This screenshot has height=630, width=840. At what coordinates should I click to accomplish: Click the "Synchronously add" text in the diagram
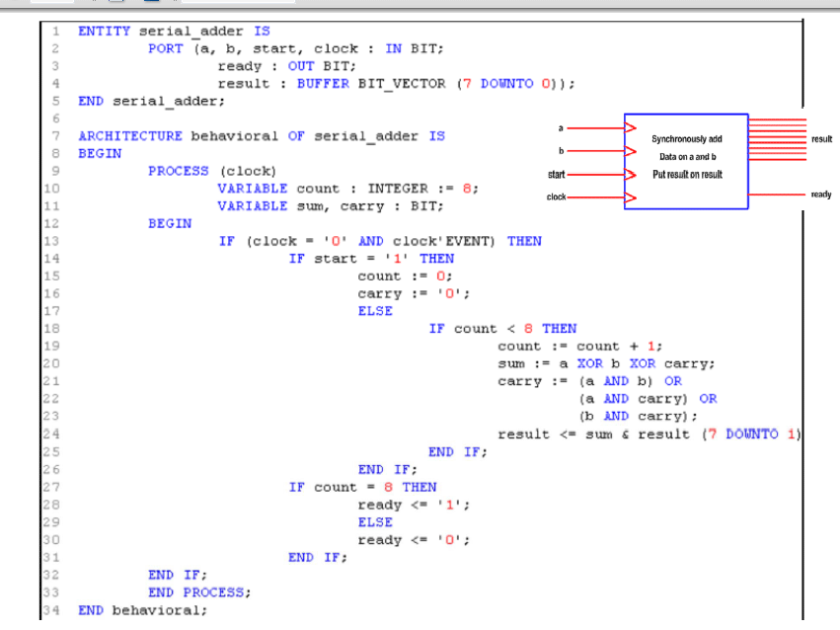[687, 139]
